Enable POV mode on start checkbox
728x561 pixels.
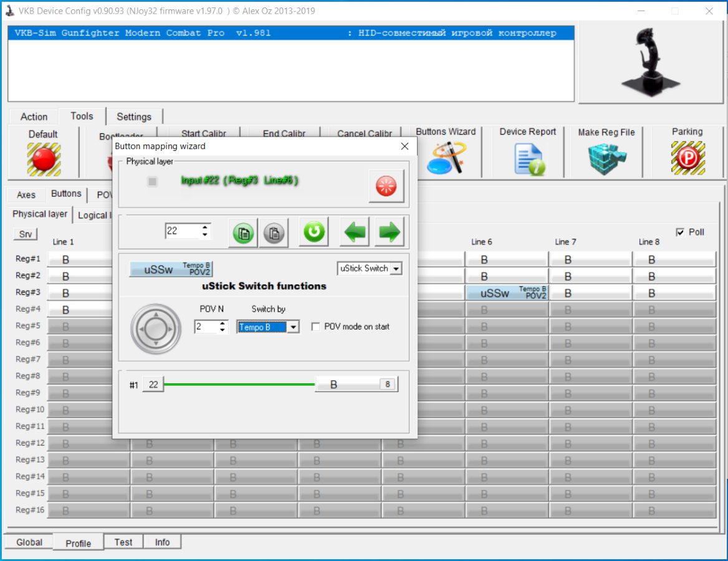(316, 327)
